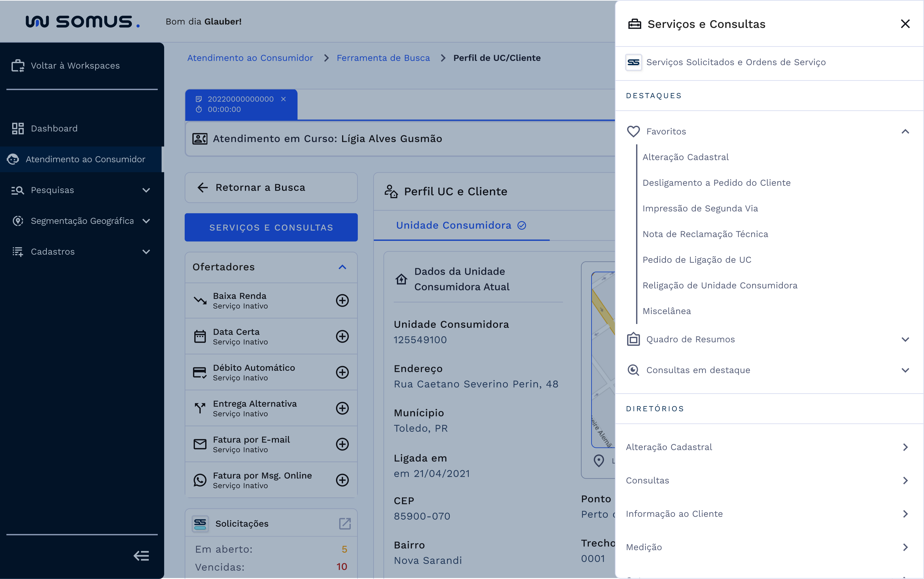
Task: Enable Fatura por E-mail service
Action: (342, 444)
